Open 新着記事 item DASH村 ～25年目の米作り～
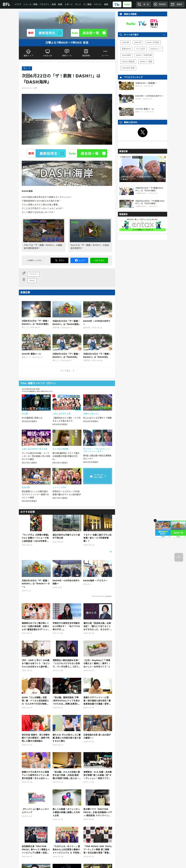 click(97, 315)
